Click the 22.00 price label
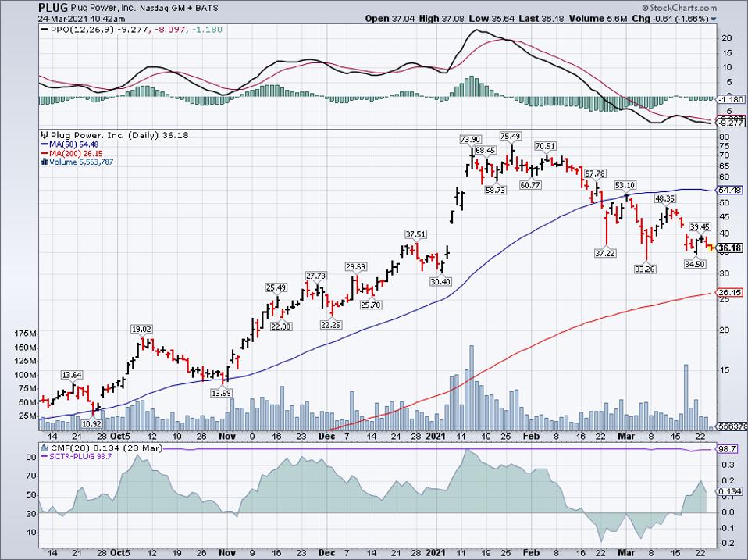Viewport: 748px width, 560px height. click(281, 326)
